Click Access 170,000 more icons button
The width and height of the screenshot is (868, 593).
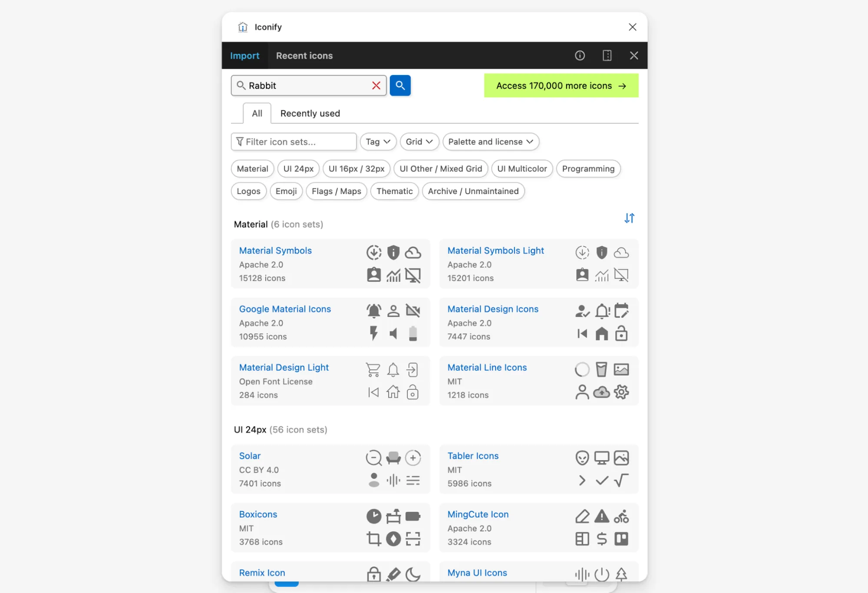point(561,86)
